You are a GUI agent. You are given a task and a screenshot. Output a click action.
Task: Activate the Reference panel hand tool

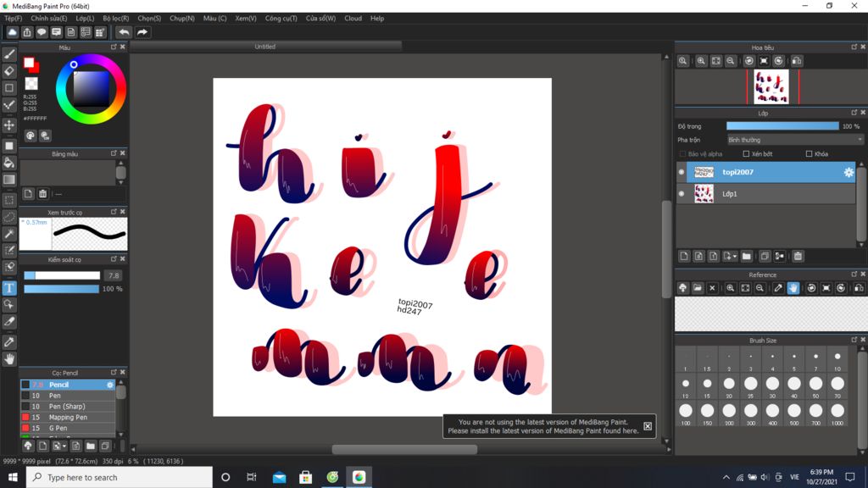(793, 288)
